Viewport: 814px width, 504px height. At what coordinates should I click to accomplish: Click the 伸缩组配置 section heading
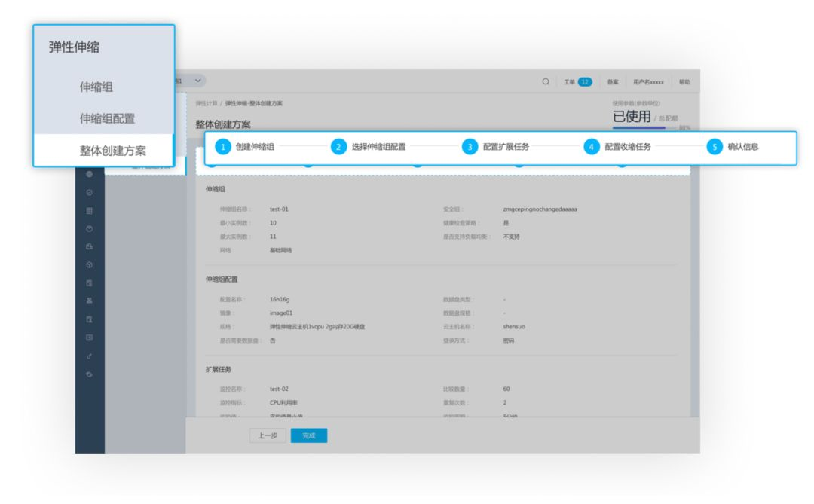coord(221,279)
